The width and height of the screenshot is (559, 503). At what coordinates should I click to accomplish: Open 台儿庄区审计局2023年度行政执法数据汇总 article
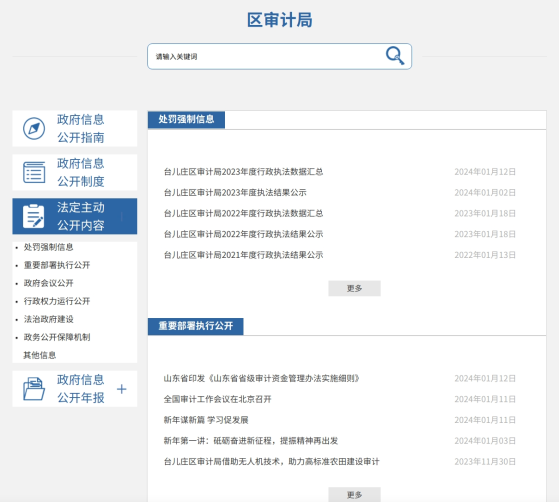pyautogui.click(x=243, y=172)
